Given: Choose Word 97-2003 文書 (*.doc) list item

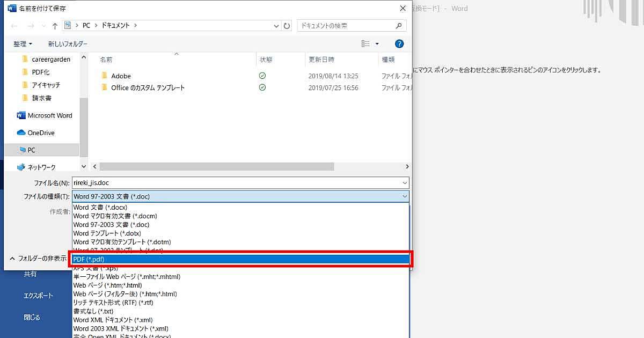Looking at the screenshot, I should coord(240,225).
